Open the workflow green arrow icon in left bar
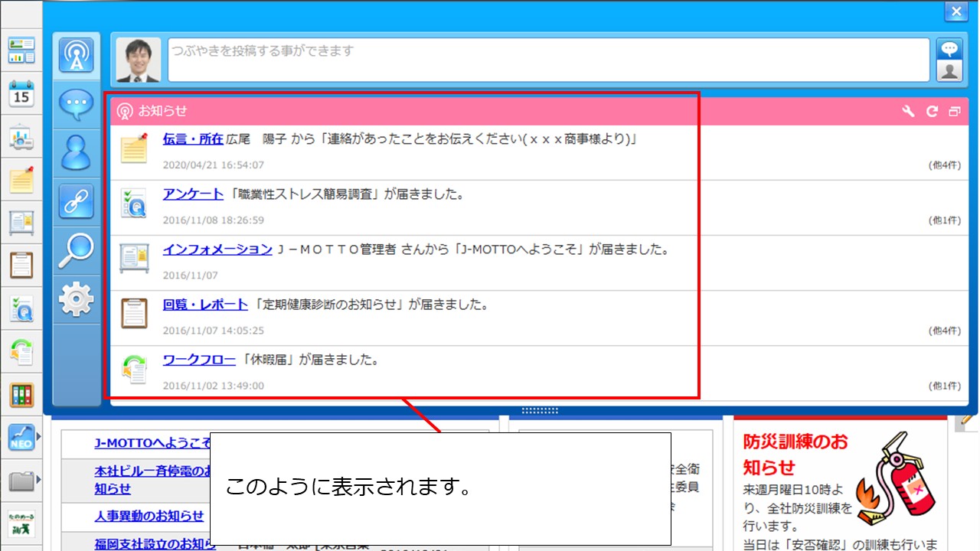 21,351
